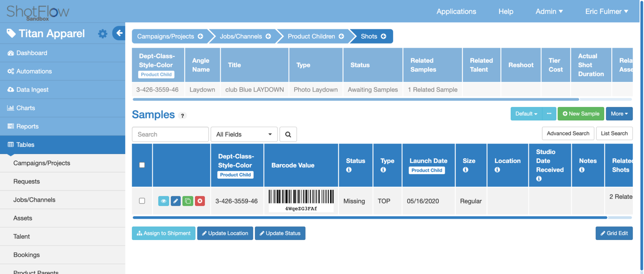Open the Samples help question mark icon
The height and width of the screenshot is (274, 644).
point(182,115)
